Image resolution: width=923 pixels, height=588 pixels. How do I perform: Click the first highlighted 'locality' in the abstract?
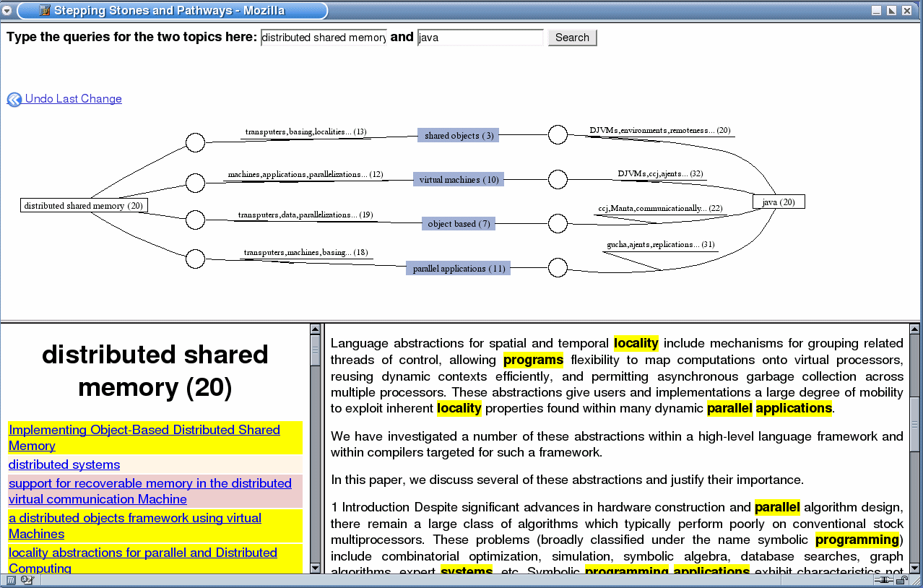(x=636, y=343)
